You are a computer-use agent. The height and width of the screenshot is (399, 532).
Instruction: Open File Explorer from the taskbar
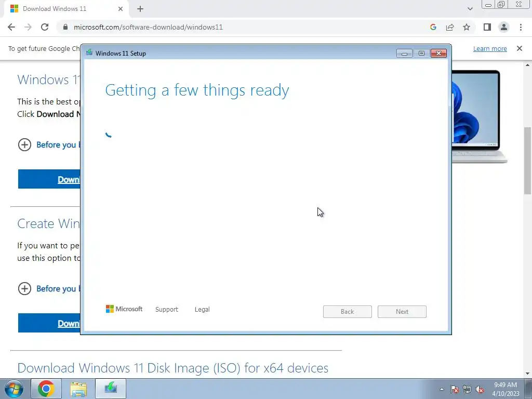[78, 389]
